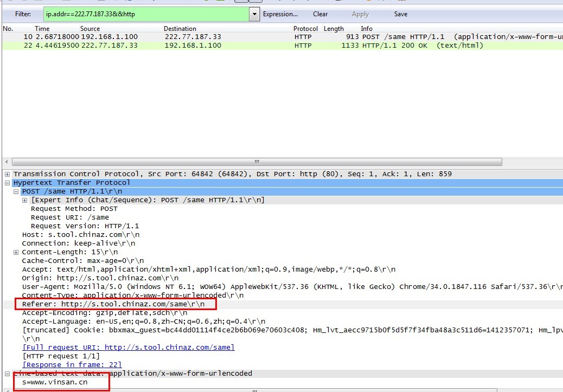Select the Accept-Language header line
Viewport: 563px width, 392px height.
tap(144, 322)
